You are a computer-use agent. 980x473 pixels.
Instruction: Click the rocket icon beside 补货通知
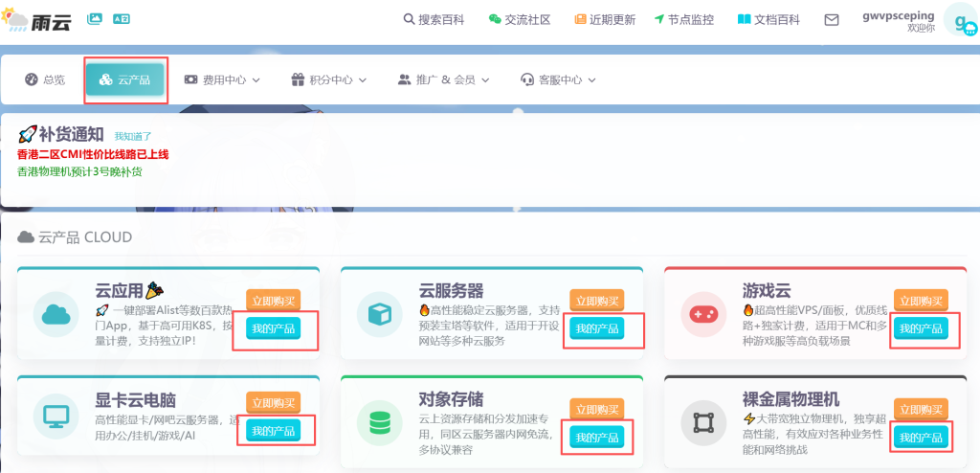(28, 133)
